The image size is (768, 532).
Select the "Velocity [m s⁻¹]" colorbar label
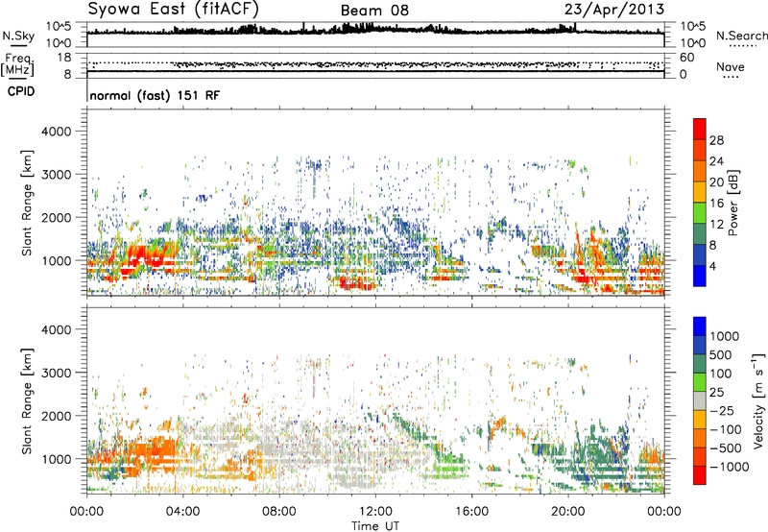(758, 401)
